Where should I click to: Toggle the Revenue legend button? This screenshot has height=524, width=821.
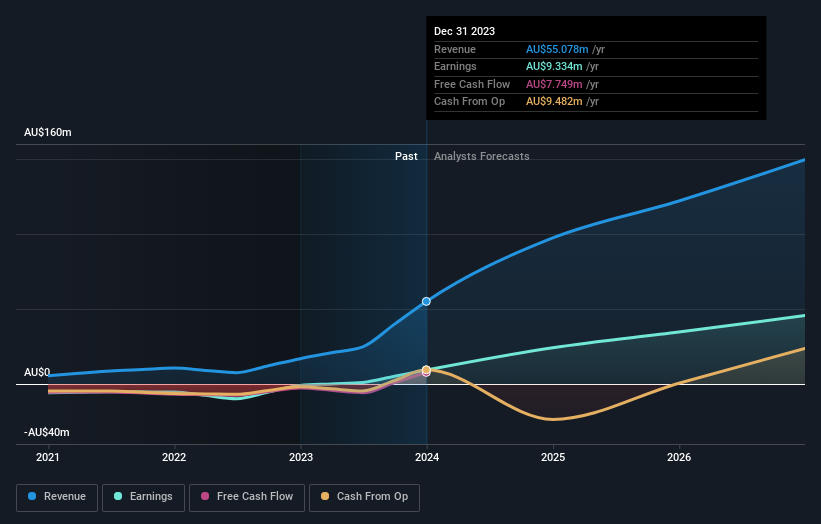coord(57,497)
